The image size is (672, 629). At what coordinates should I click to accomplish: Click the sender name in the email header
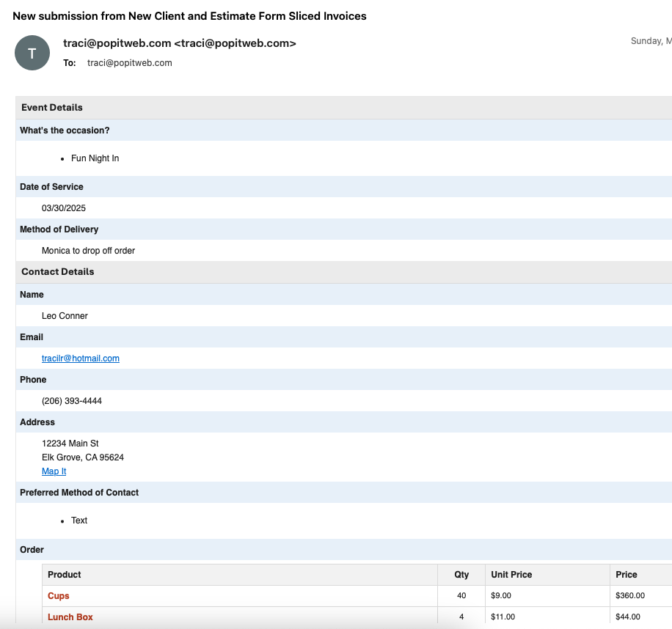[180, 43]
